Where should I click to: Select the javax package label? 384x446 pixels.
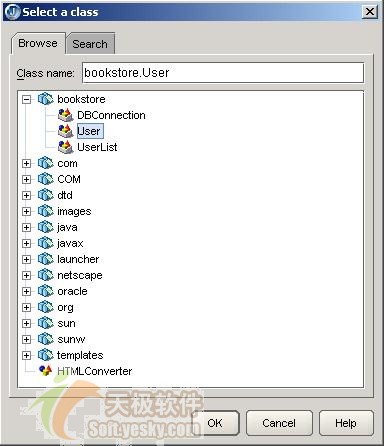(x=70, y=243)
